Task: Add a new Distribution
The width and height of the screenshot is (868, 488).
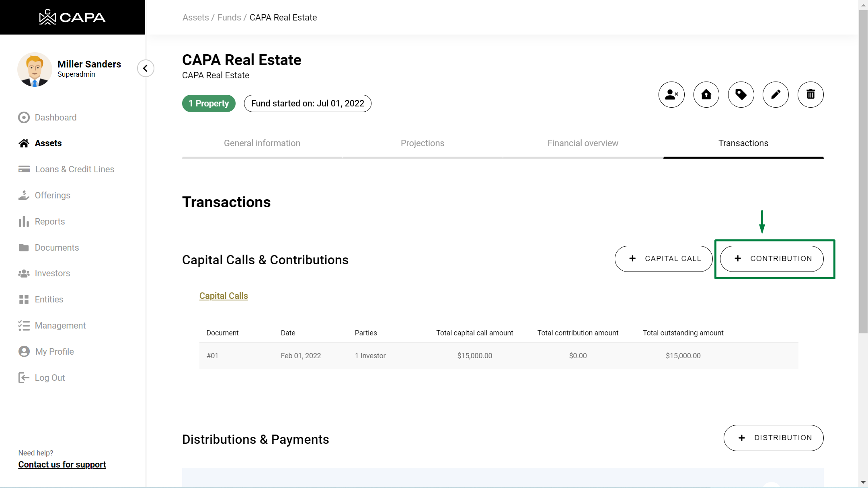Action: point(774,438)
